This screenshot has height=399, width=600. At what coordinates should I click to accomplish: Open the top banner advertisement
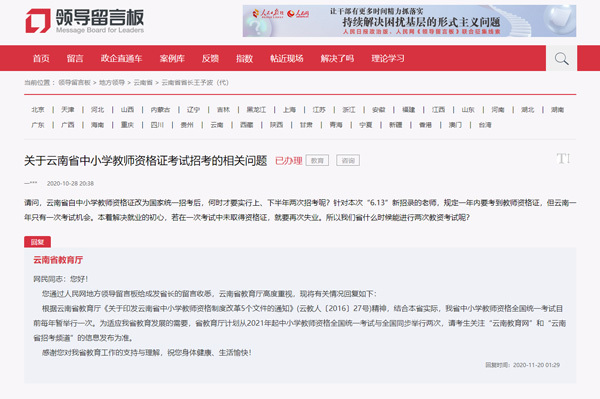point(409,21)
